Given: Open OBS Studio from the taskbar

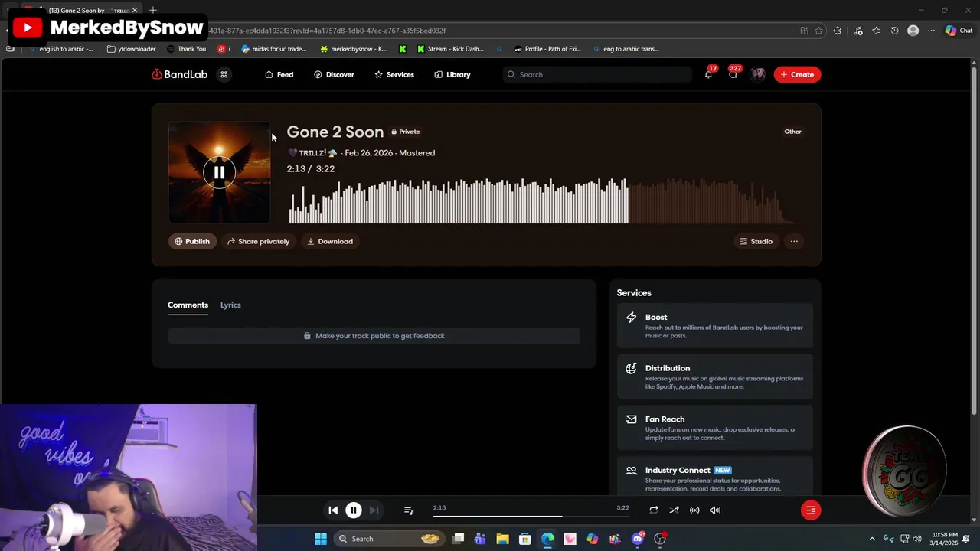Looking at the screenshot, I should pos(660,539).
